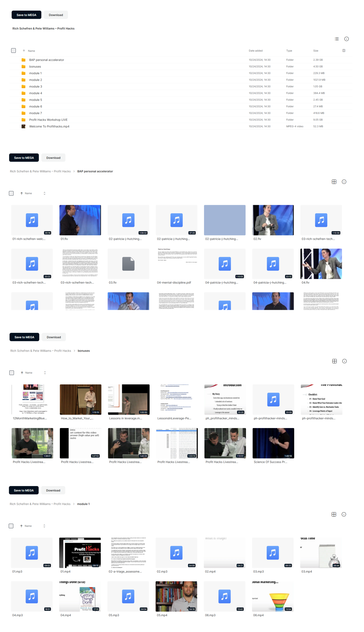
Task: Click the 02.mp3 audio icon
Action: pos(176,553)
